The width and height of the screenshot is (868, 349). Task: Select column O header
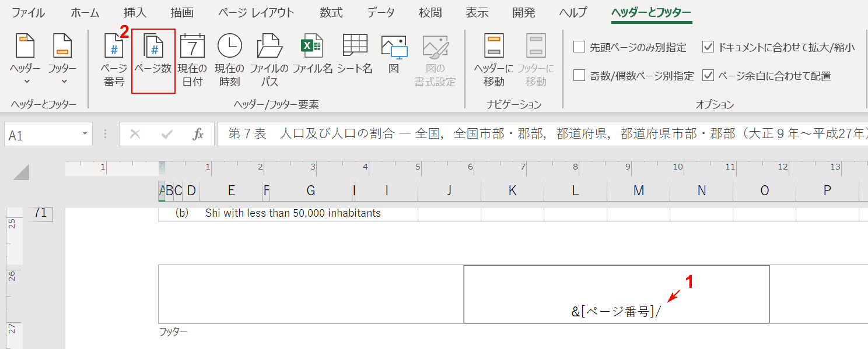(x=764, y=191)
